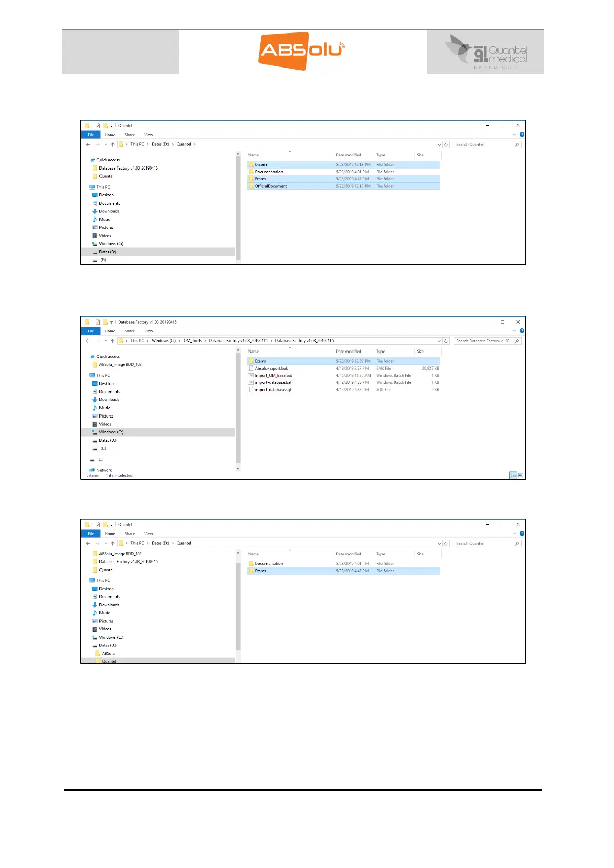Open File tab in Quantel window listing Dicom

click(91, 135)
